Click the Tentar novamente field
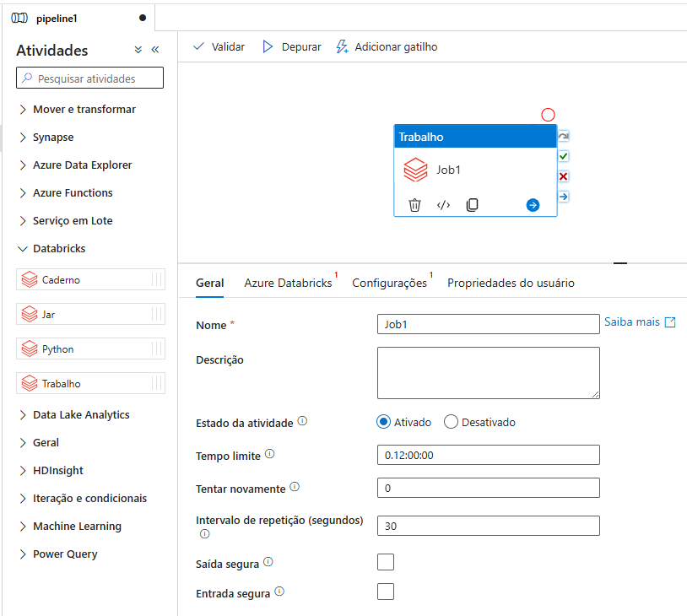The image size is (687, 616). click(x=488, y=488)
